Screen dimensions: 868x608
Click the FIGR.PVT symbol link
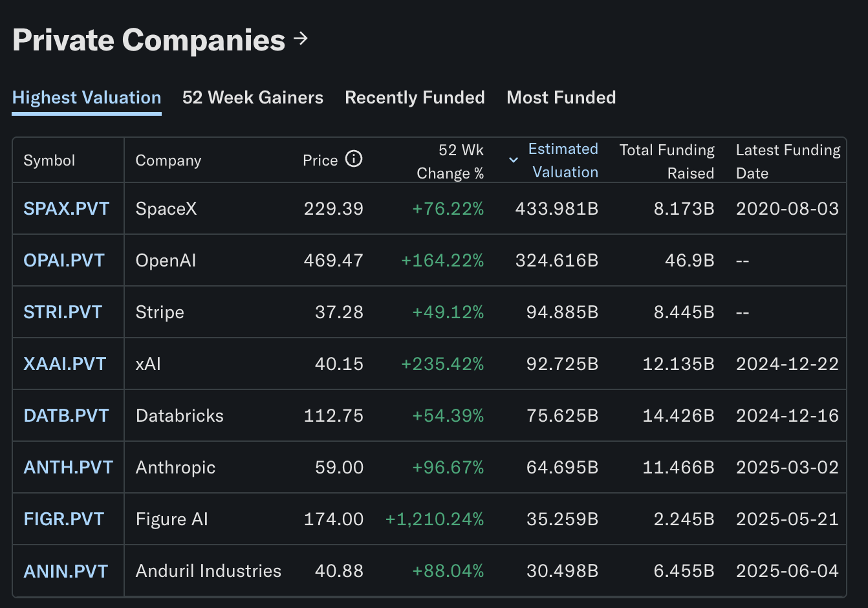(63, 519)
